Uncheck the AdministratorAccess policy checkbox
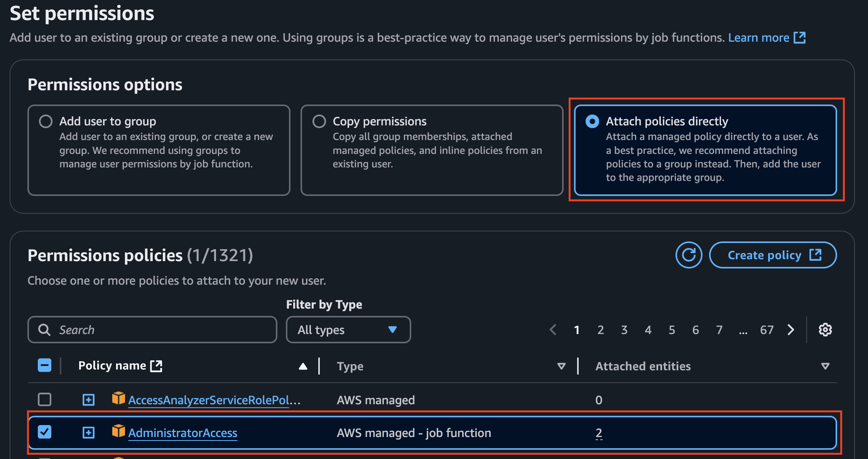The width and height of the screenshot is (868, 459). [45, 432]
